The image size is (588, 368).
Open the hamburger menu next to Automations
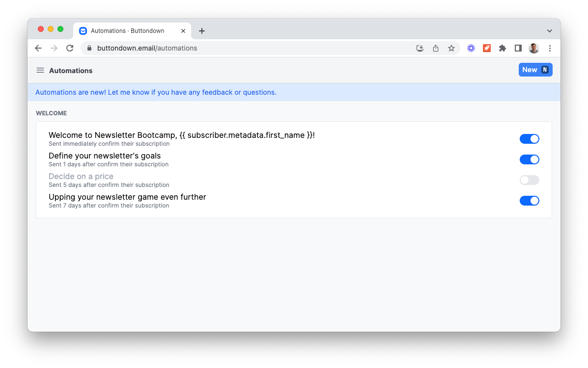coord(40,70)
